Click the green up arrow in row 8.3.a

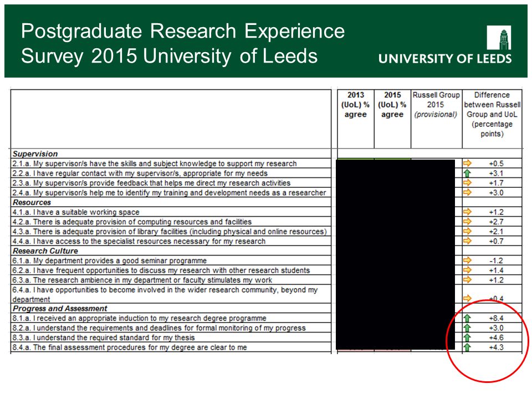tap(467, 337)
